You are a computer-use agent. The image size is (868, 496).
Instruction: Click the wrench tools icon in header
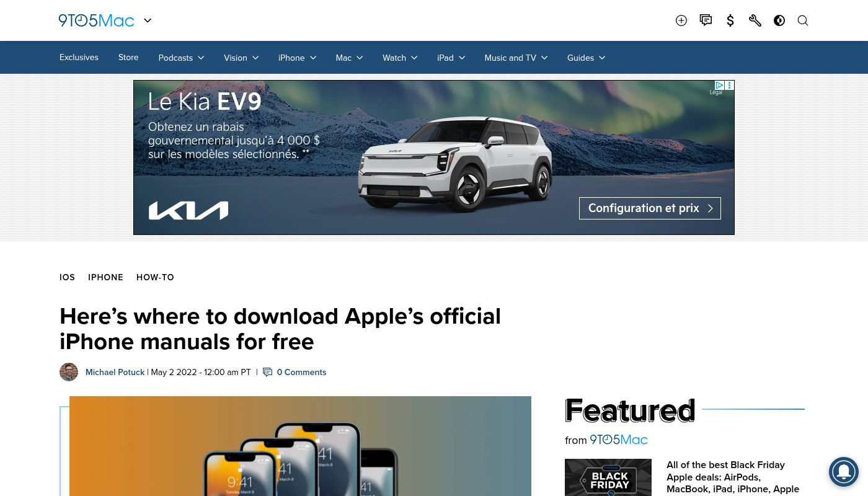click(x=755, y=20)
